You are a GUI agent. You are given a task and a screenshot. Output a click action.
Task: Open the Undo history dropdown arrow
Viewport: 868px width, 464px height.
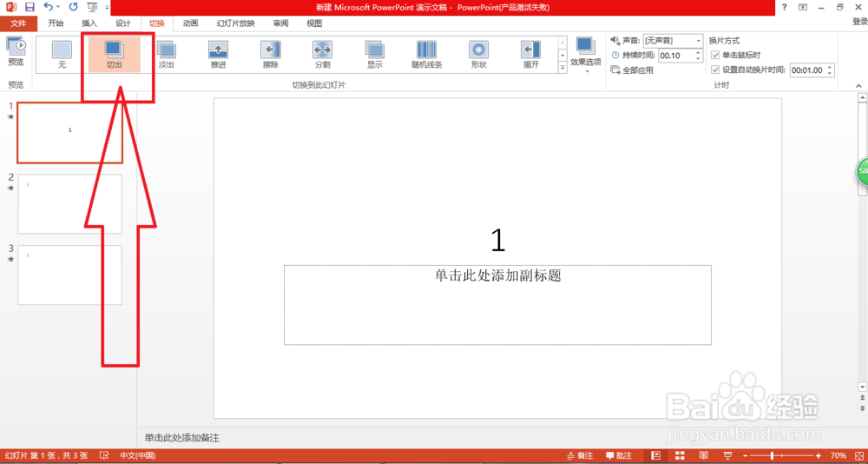(58, 7)
